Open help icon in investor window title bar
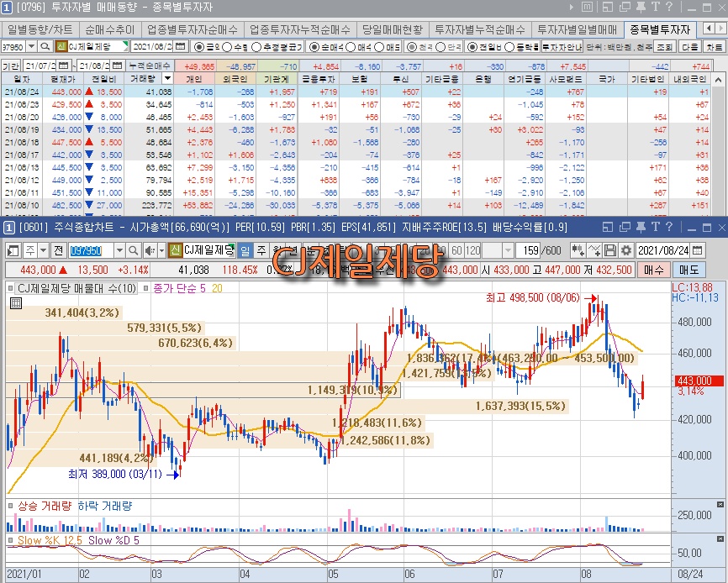Viewport: 728px width, 583px height. click(669, 7)
